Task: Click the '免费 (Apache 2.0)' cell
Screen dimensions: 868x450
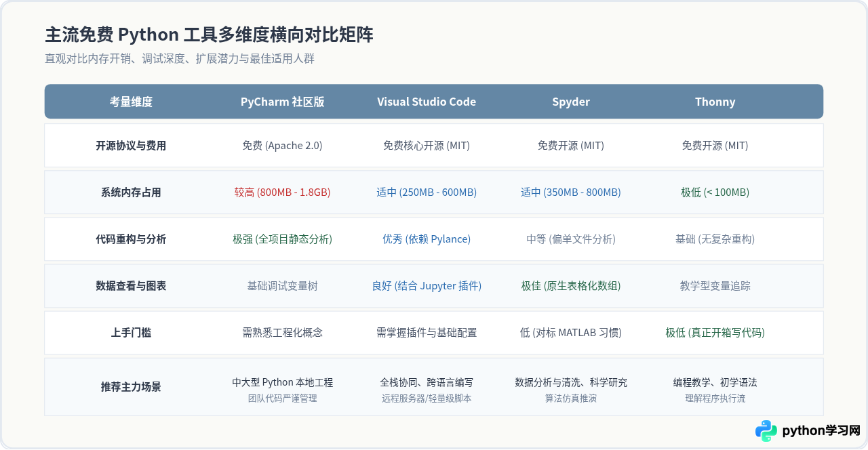Action: [x=283, y=146]
